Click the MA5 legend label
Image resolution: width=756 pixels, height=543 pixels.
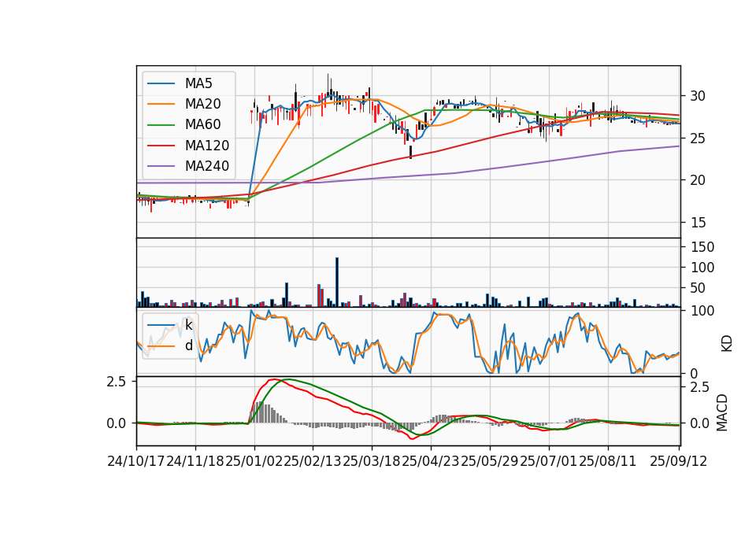(x=198, y=83)
